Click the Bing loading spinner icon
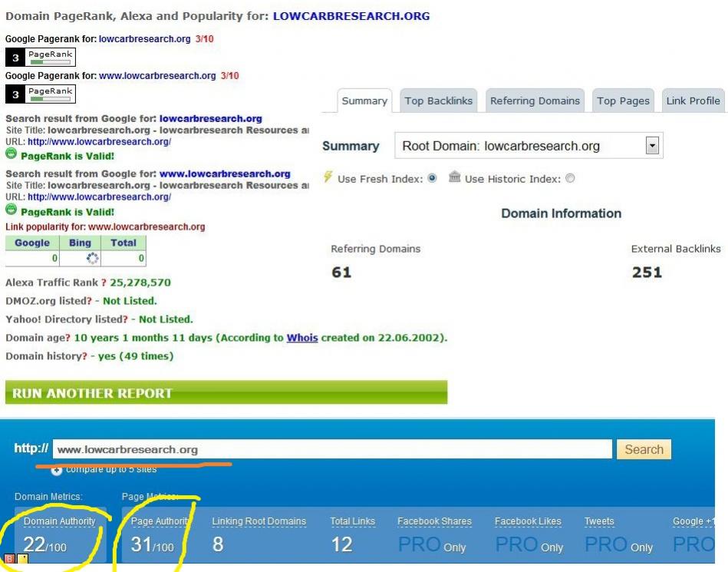The width and height of the screenshot is (728, 572). (92, 258)
